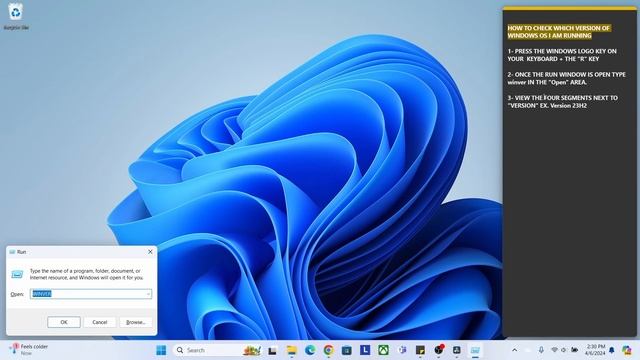Image resolution: width=640 pixels, height=360 pixels.
Task: Click the battery tray icon
Action: pyautogui.click(x=574, y=350)
